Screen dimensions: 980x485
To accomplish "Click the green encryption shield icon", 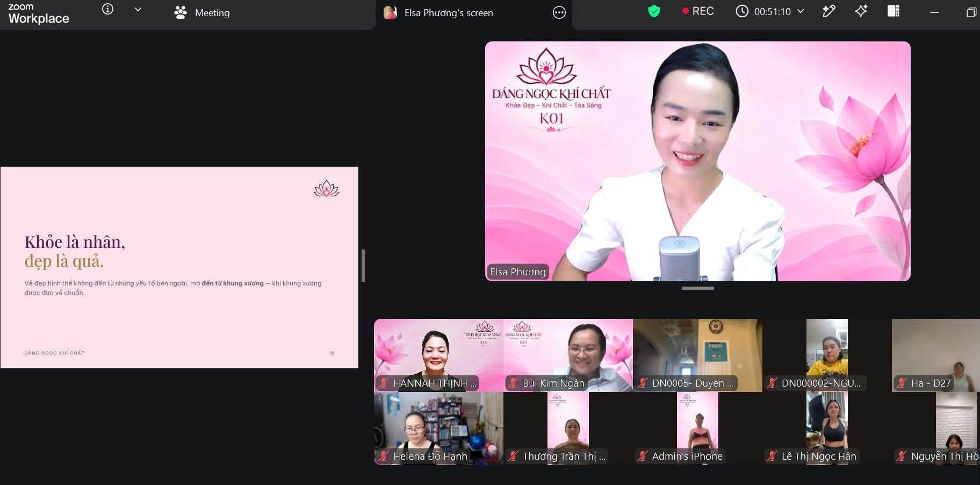I will (x=654, y=11).
